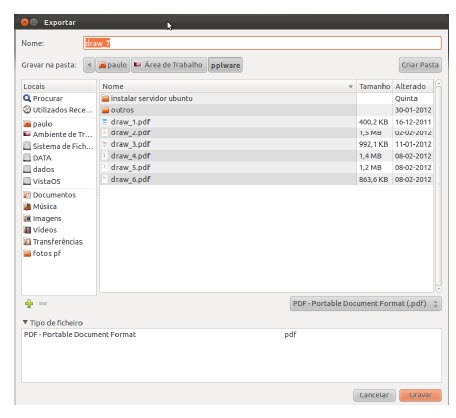Screen dimensions: 456x418
Task: Click the Locais header
Action: [x=59, y=86]
